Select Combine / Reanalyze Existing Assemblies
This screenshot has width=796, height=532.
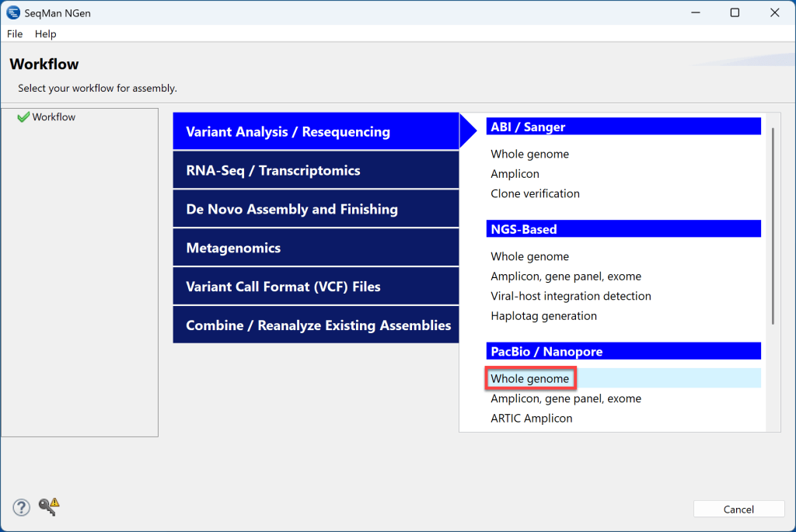point(316,325)
